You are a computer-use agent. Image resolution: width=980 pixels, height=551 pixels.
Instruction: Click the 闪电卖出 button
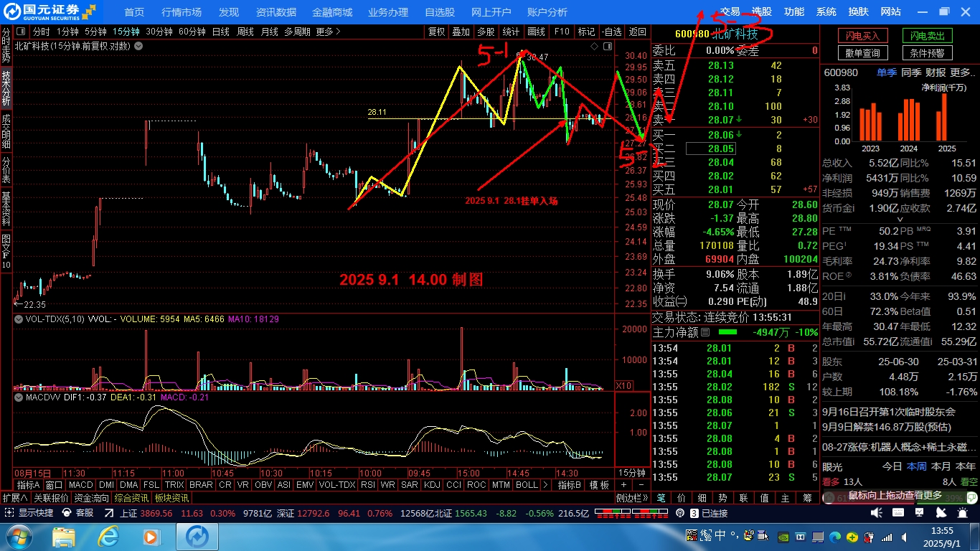928,36
